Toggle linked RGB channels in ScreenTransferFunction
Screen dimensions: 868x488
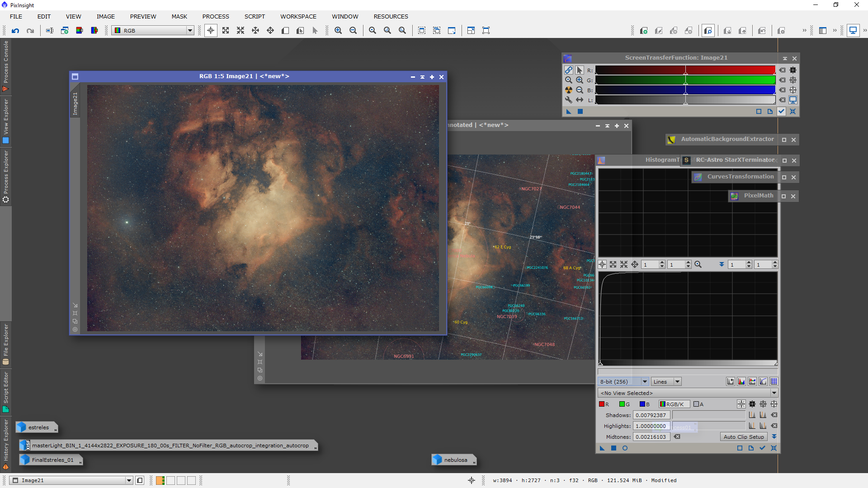pos(569,70)
